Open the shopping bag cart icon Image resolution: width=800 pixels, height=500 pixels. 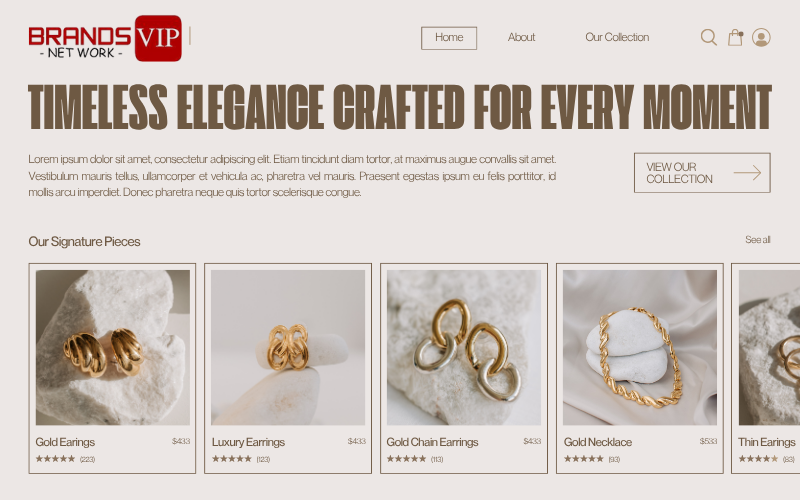[x=735, y=37]
